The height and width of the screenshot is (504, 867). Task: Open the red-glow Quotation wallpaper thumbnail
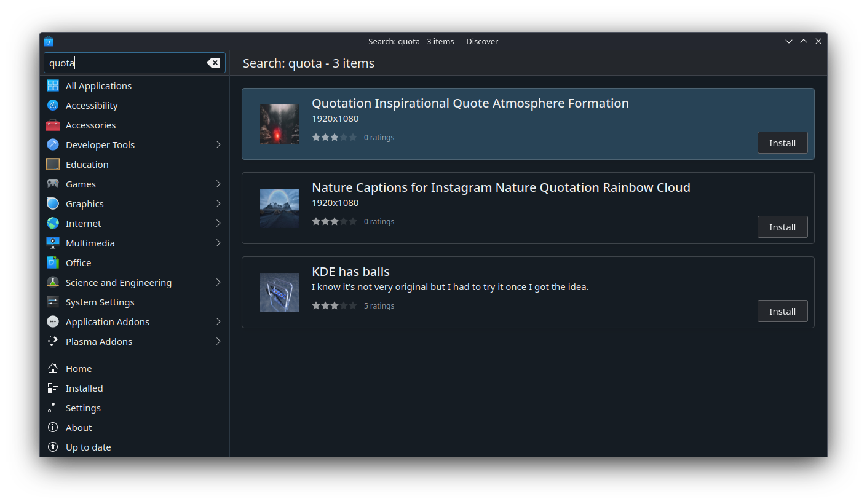click(280, 124)
